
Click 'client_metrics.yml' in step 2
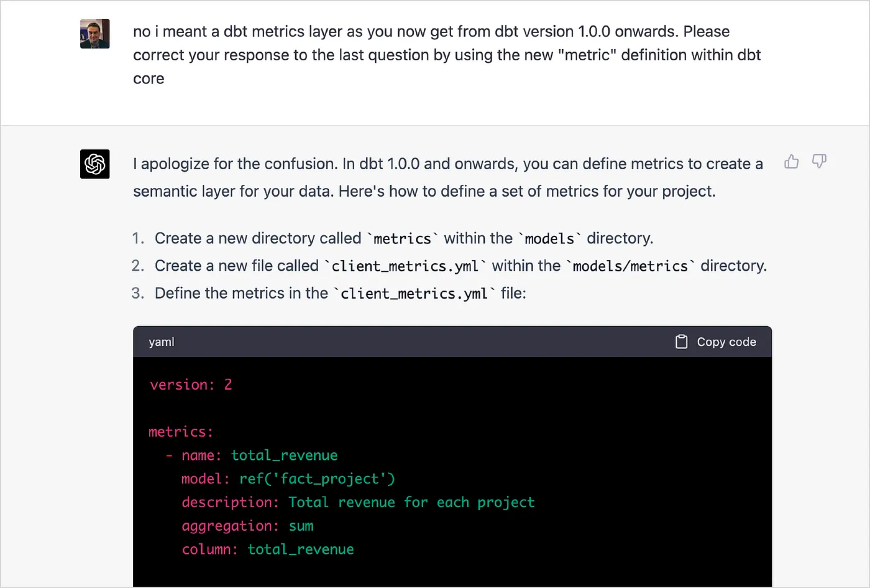click(405, 266)
